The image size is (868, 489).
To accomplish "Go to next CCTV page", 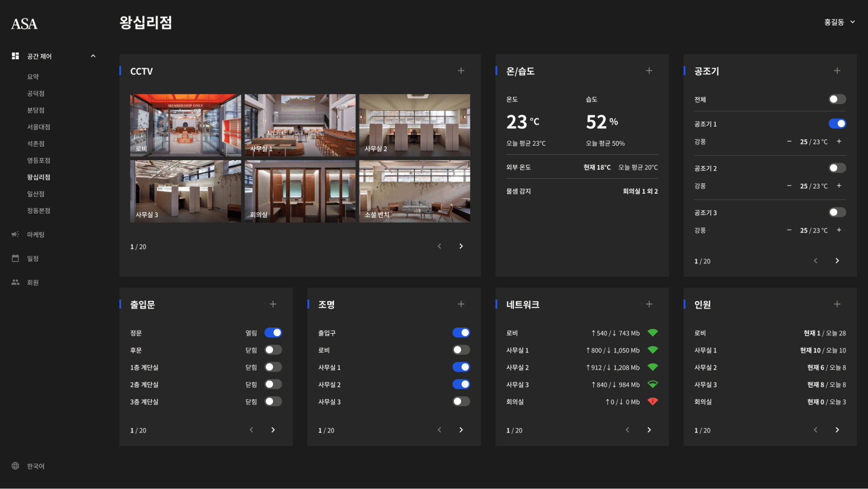I will point(461,246).
